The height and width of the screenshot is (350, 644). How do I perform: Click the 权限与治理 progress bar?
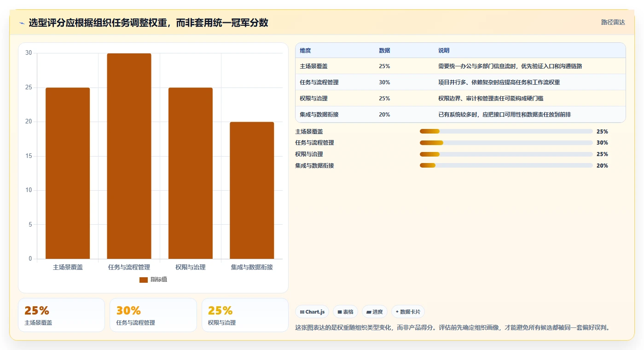(506, 154)
